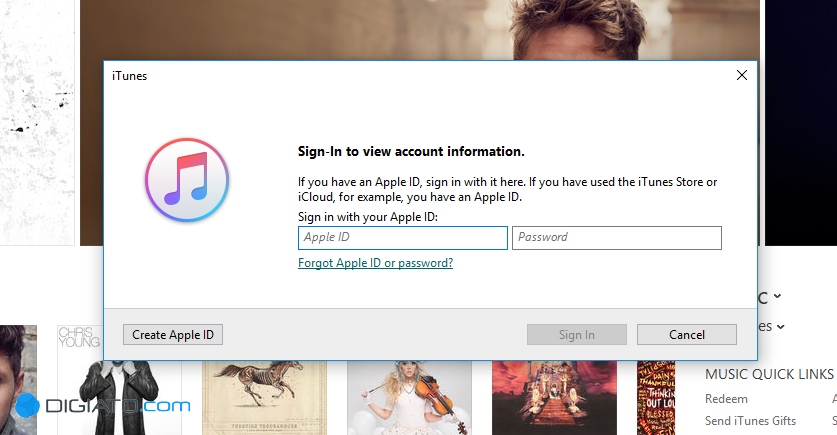Cancel the iTunes sign-in dialog
The image size is (837, 435).
point(686,335)
